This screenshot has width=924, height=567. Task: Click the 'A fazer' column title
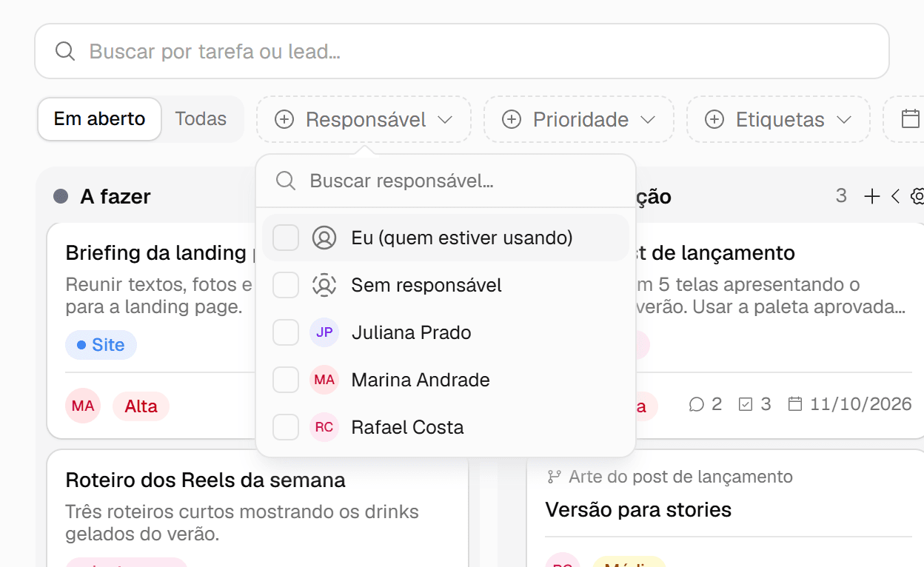click(x=115, y=196)
